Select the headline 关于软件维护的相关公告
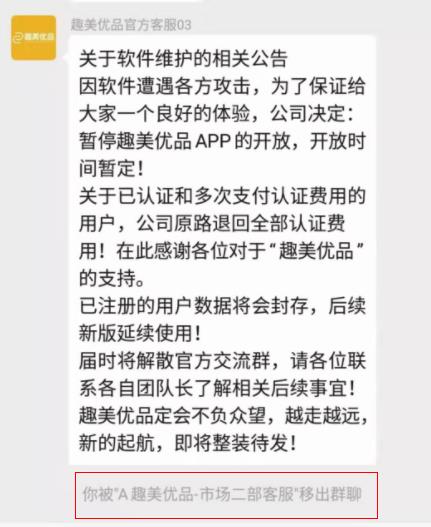The height and width of the screenshot is (527, 431). pos(183,58)
